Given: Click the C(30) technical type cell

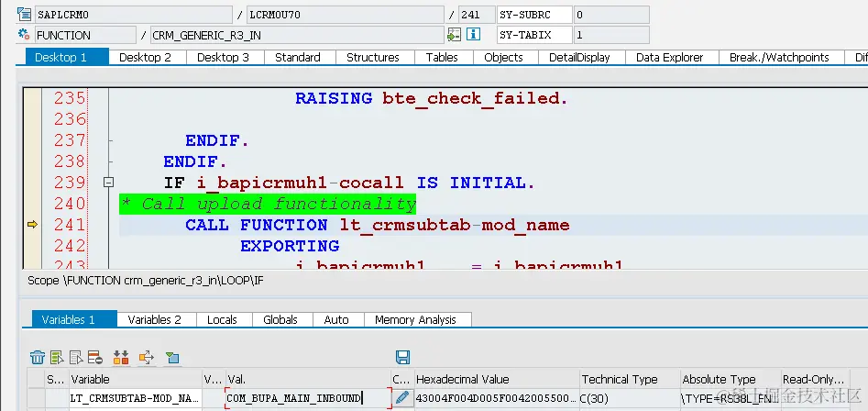Looking at the screenshot, I should click(x=630, y=398).
